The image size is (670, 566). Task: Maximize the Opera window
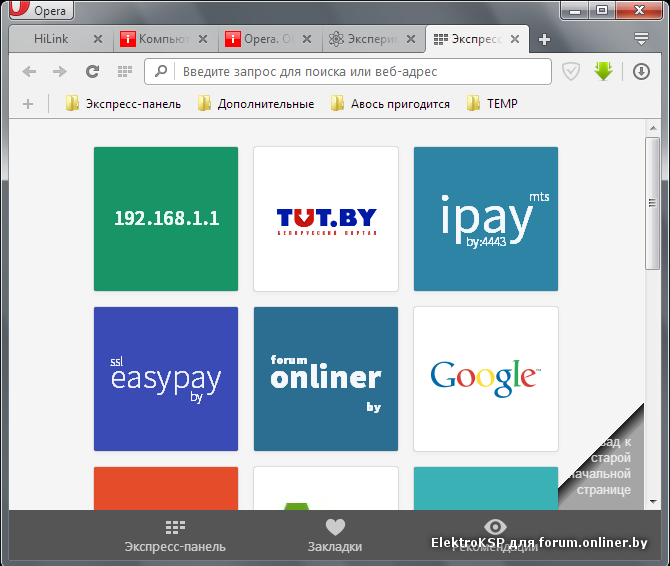[x=602, y=10]
